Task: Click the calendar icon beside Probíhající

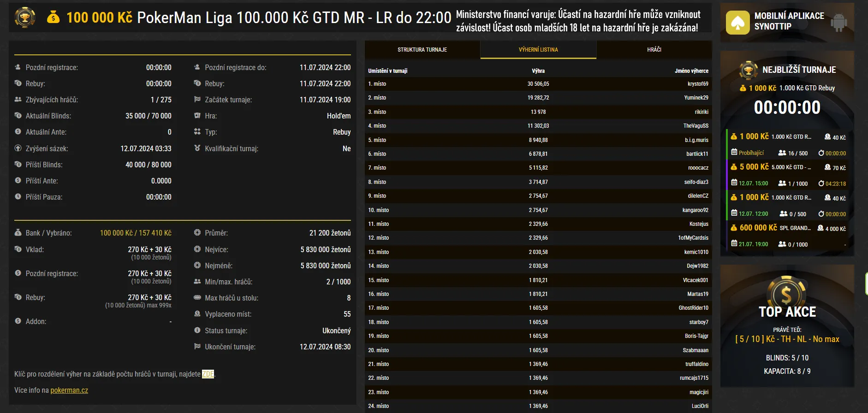Action: [734, 153]
